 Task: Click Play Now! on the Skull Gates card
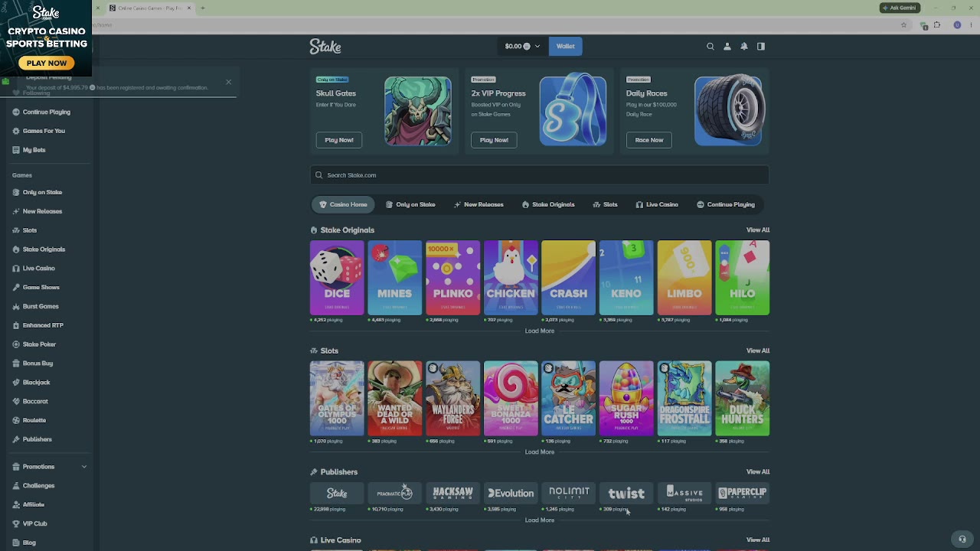pyautogui.click(x=339, y=140)
